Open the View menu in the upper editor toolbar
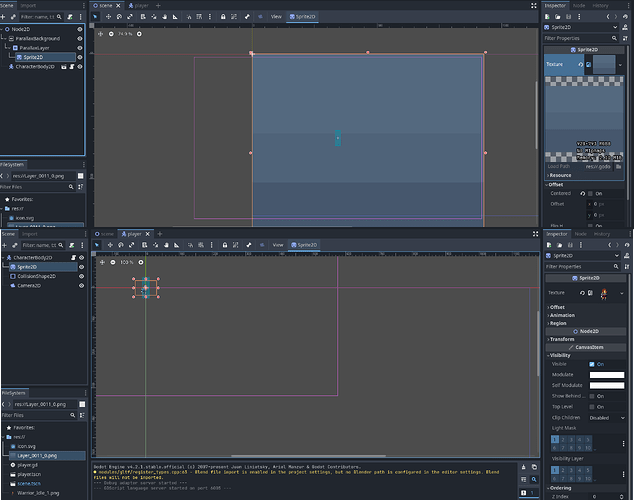This screenshot has width=634, height=500. click(276, 17)
